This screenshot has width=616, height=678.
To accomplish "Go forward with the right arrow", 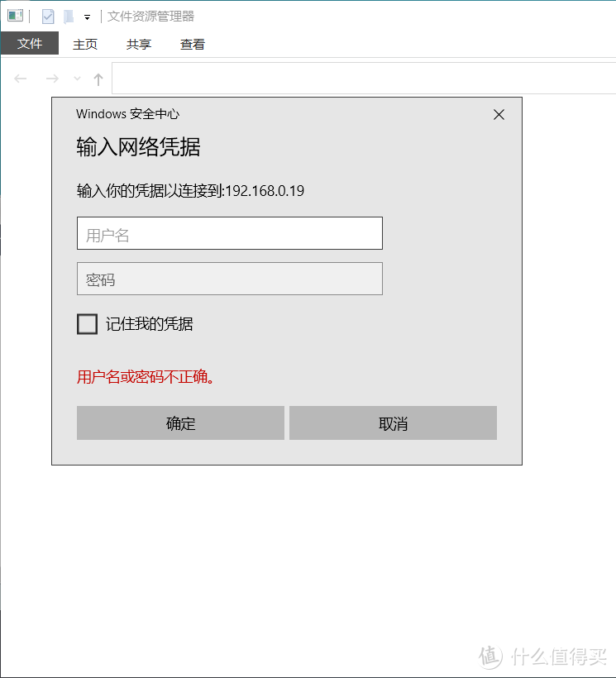I will [52, 79].
